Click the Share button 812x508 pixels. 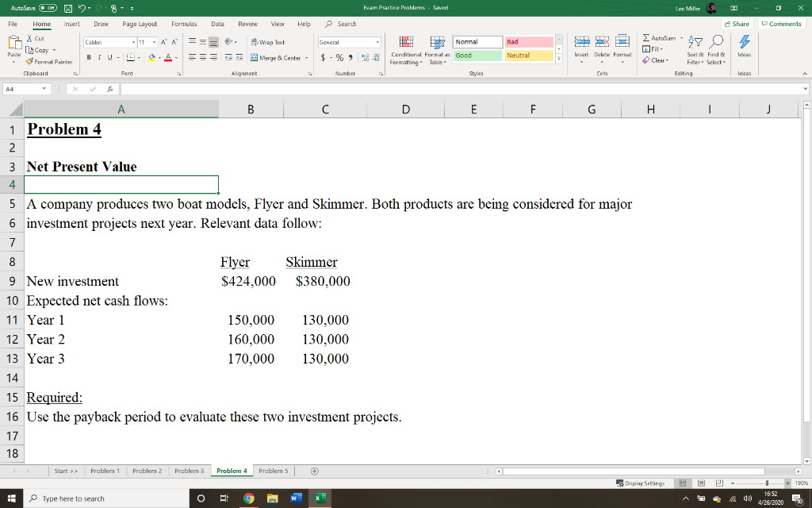pyautogui.click(x=736, y=24)
